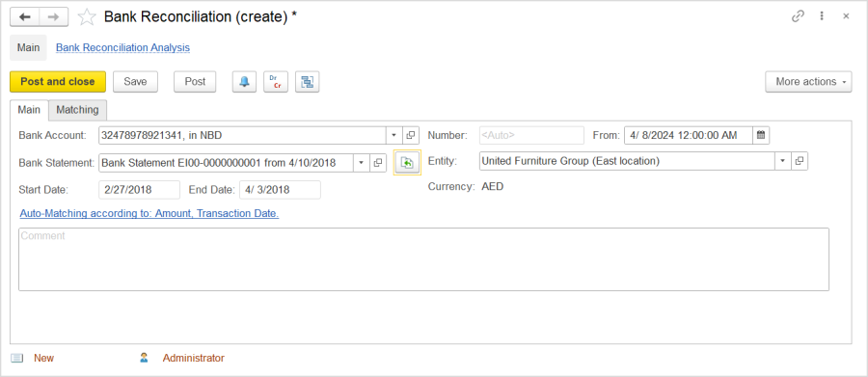Click the green fill-from-statement icon
Viewport: 868px width, 377px height.
pyautogui.click(x=407, y=163)
